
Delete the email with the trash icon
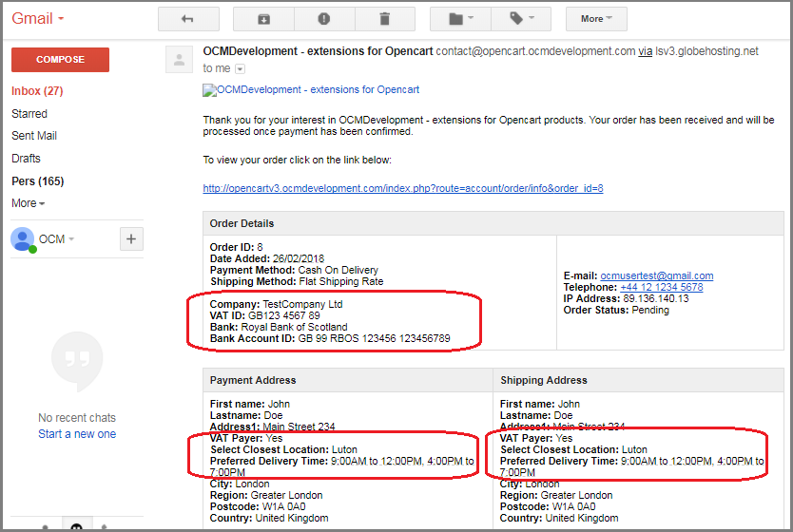385,19
